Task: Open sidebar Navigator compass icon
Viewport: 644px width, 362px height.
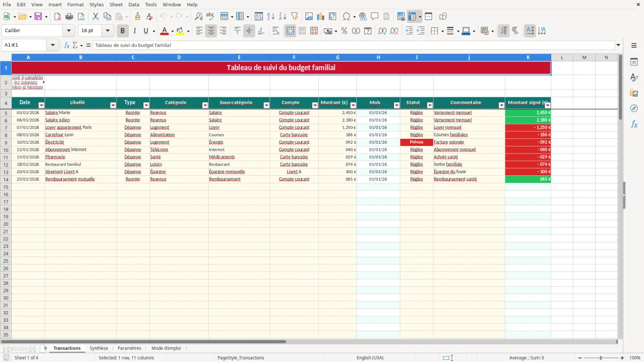Action: (634, 108)
